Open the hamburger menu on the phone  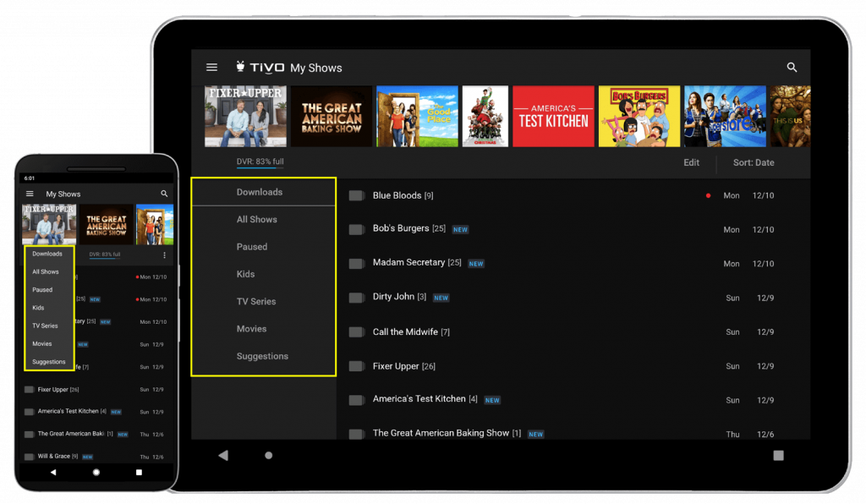[x=30, y=194]
